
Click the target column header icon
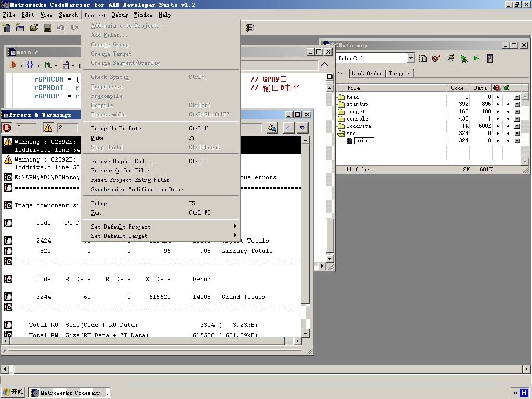(497, 88)
